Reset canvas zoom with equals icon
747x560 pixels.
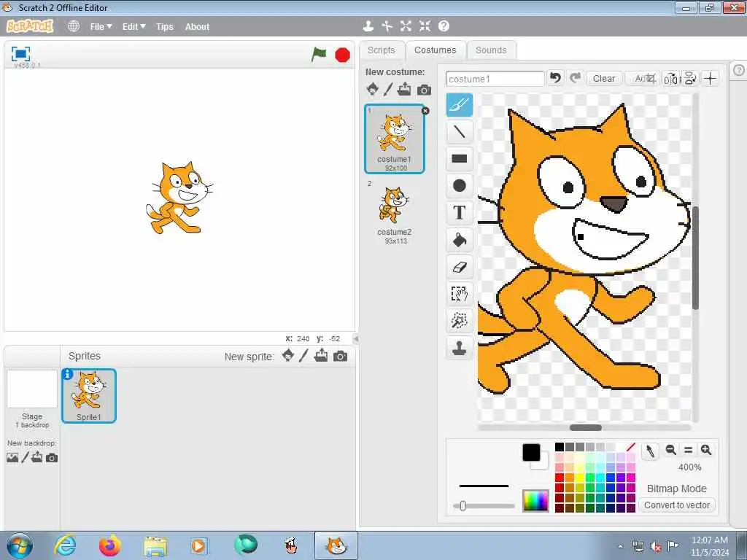[x=688, y=449]
